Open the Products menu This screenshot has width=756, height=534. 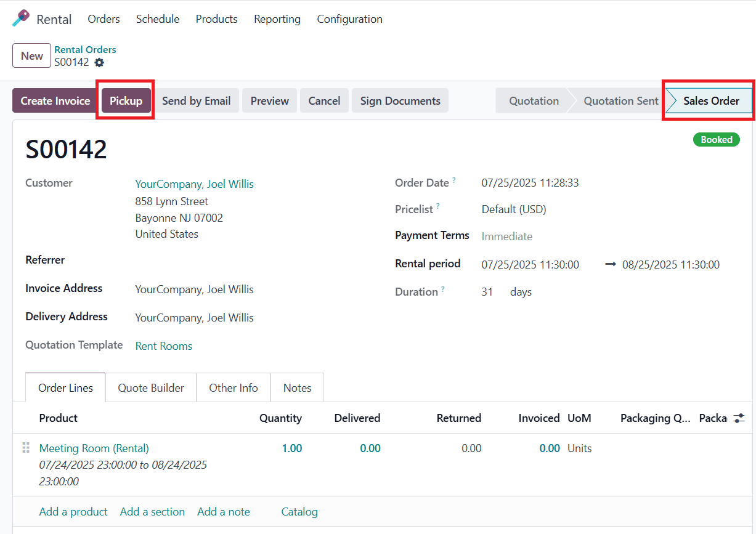pos(216,19)
